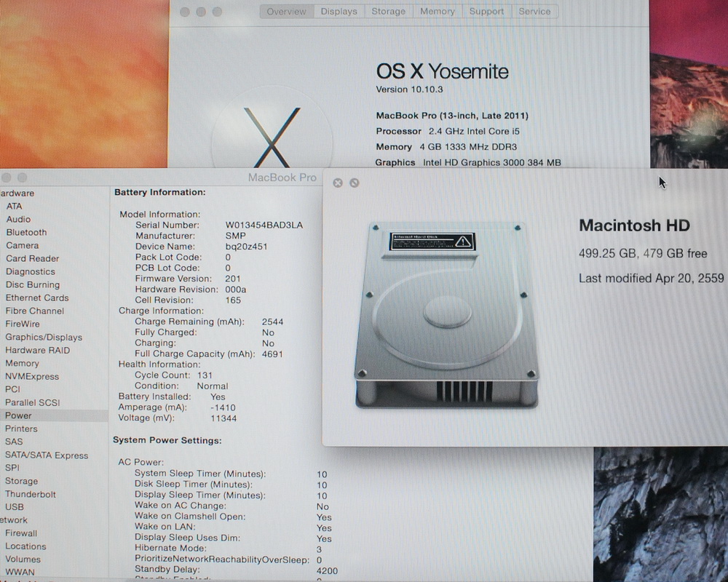728x582 pixels.
Task: Select Ethernet Cards in the sidebar
Action: 37,298
